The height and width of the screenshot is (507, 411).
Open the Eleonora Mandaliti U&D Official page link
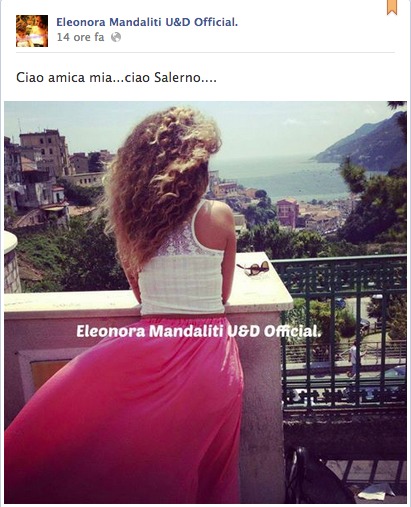(x=147, y=22)
